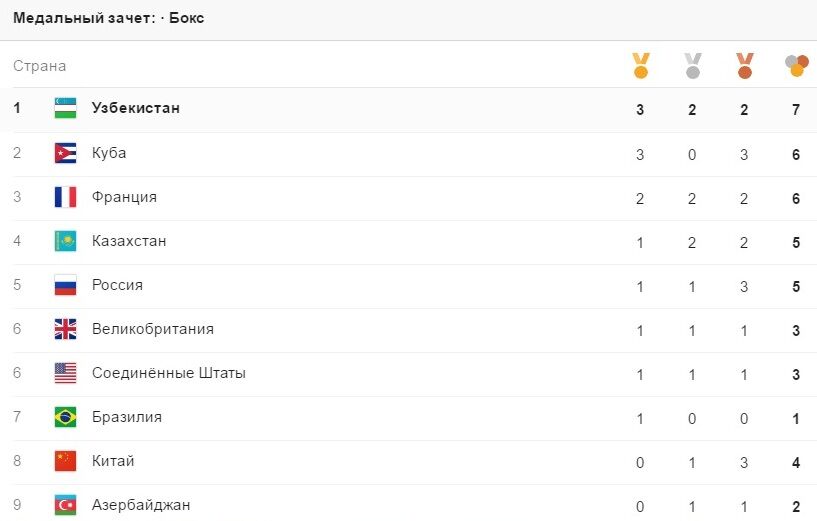Select the Великобритания country name
Screen dimensions: 817x521
pos(153,329)
